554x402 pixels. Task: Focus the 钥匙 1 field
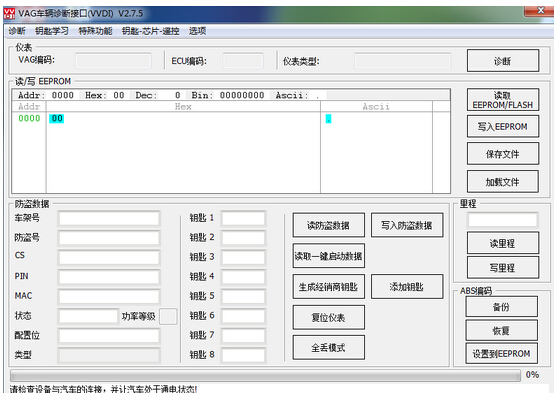pos(243,219)
